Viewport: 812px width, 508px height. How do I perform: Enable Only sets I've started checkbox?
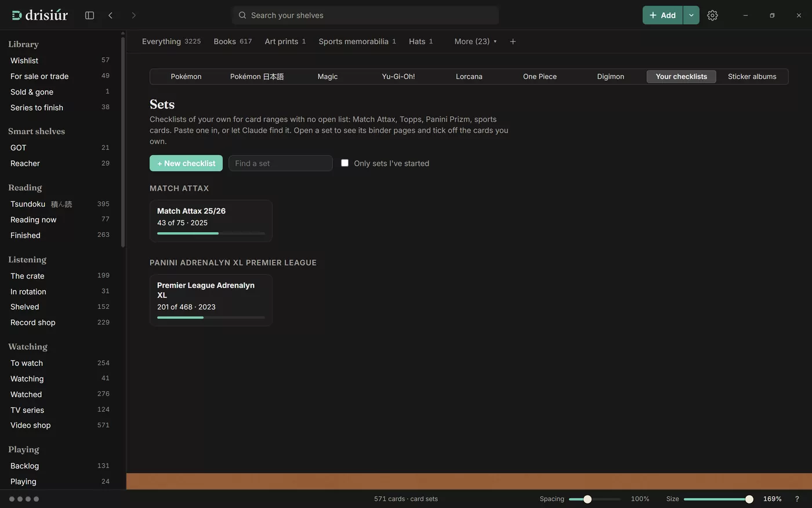click(345, 163)
